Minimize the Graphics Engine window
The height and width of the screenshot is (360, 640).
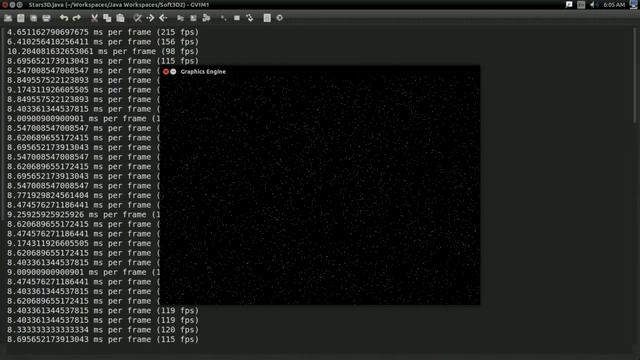point(173,71)
